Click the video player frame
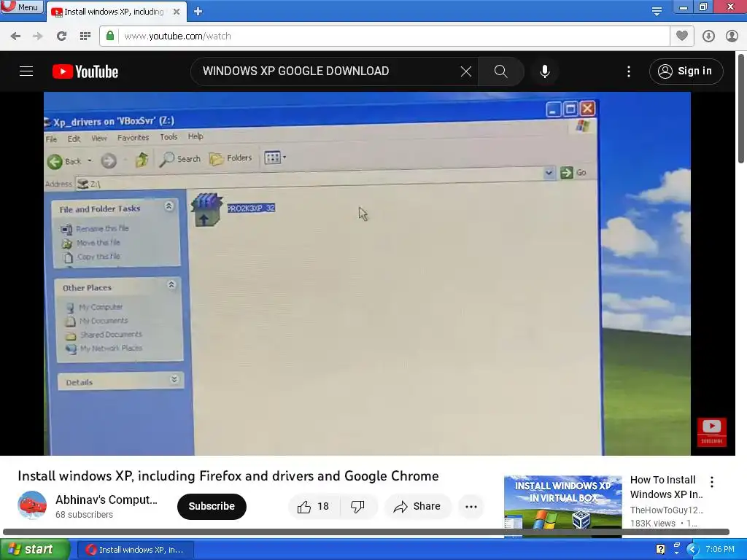Image resolution: width=747 pixels, height=560 pixels. (367, 273)
